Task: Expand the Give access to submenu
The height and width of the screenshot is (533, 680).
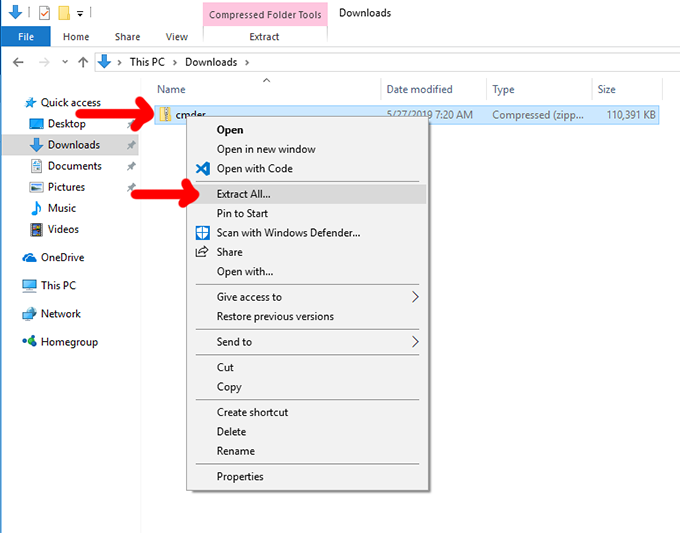Action: [x=308, y=297]
